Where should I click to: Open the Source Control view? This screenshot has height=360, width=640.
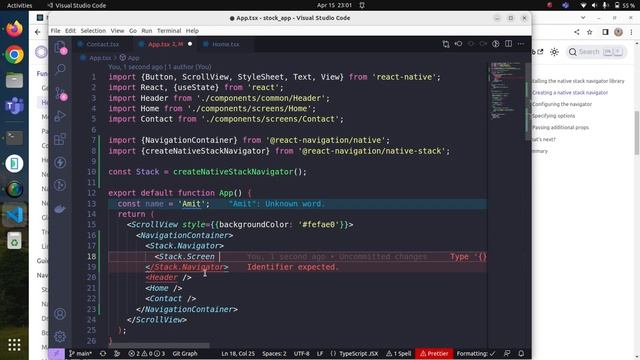pos(60,93)
